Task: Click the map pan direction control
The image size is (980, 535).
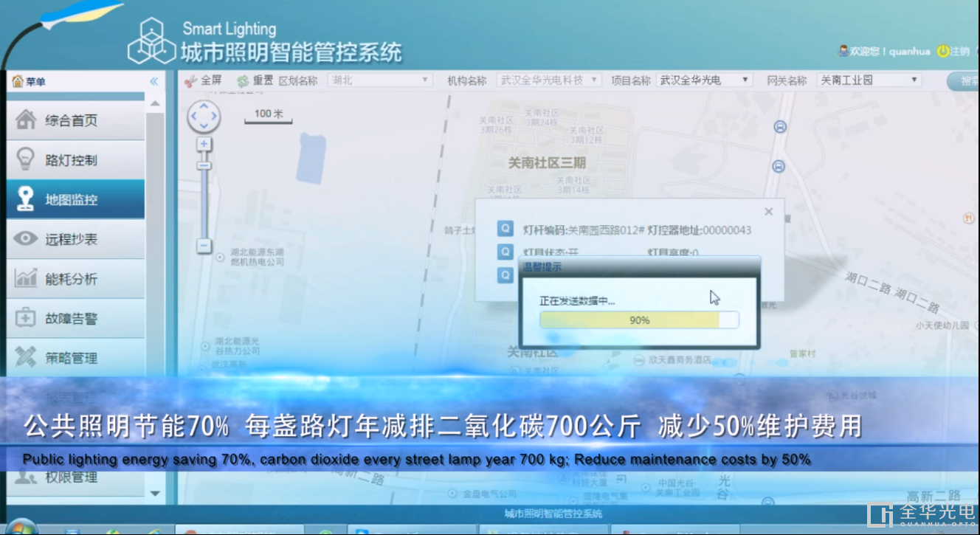Action: click(204, 116)
